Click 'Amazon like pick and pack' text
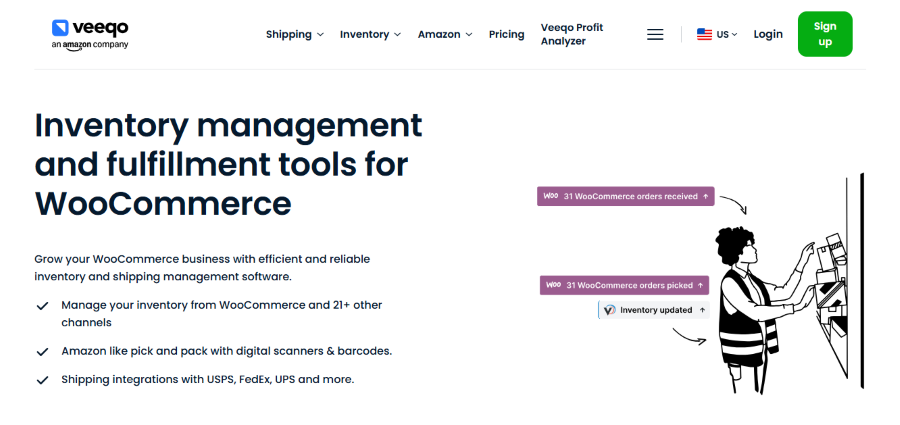 (227, 351)
